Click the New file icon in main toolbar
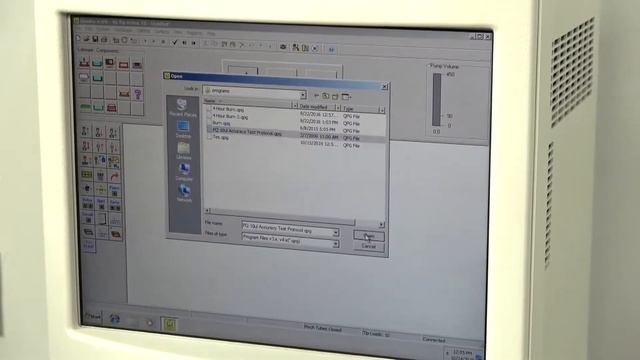This screenshot has width=640, height=360. 78,38
